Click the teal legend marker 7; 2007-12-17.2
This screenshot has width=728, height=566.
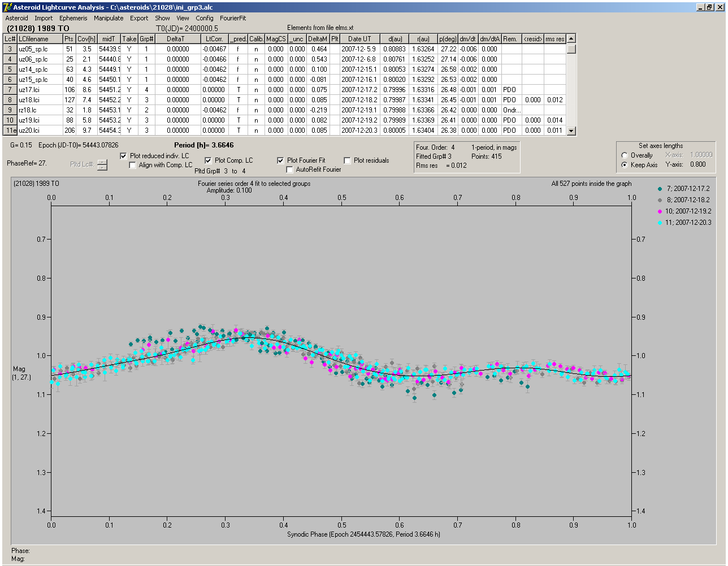point(660,189)
